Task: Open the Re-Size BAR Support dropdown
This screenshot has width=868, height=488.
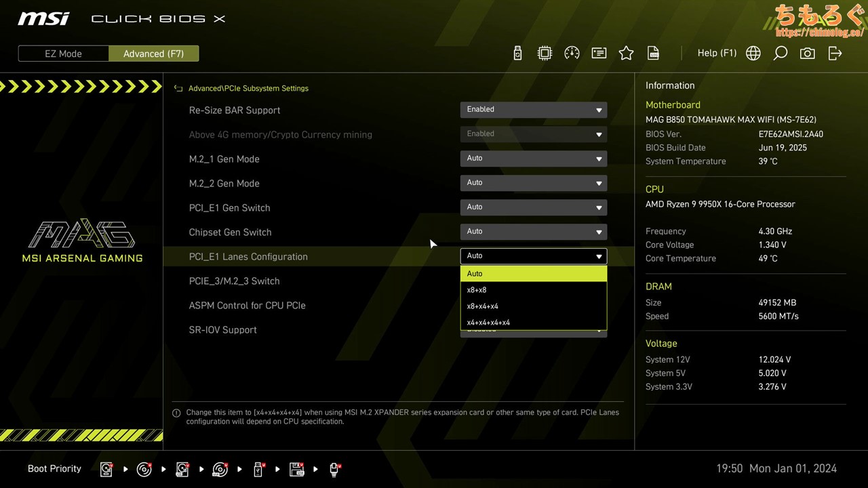Action: click(533, 110)
